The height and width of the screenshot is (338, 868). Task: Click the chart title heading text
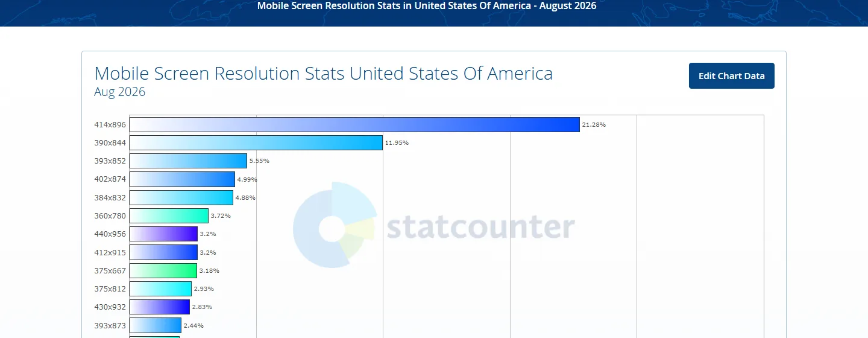(x=323, y=74)
